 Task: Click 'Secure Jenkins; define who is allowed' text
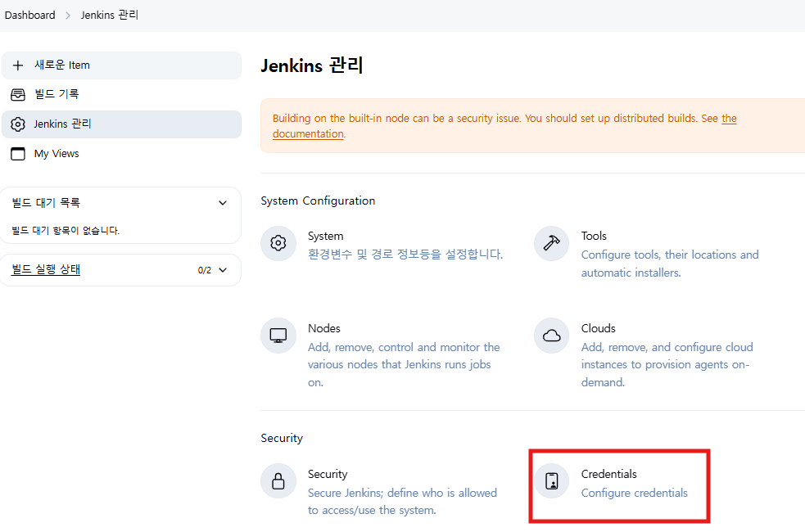pyautogui.click(x=403, y=501)
